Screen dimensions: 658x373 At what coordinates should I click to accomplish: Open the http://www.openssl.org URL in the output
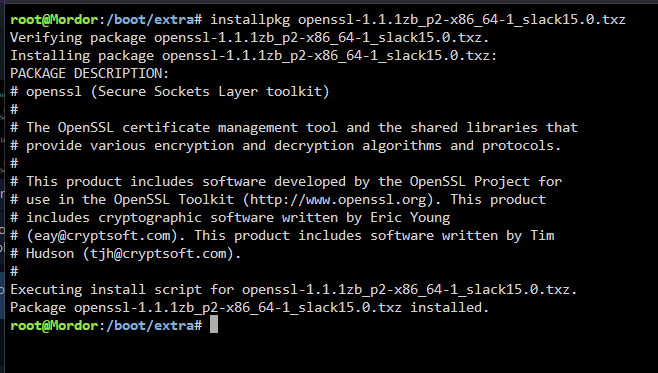point(338,199)
